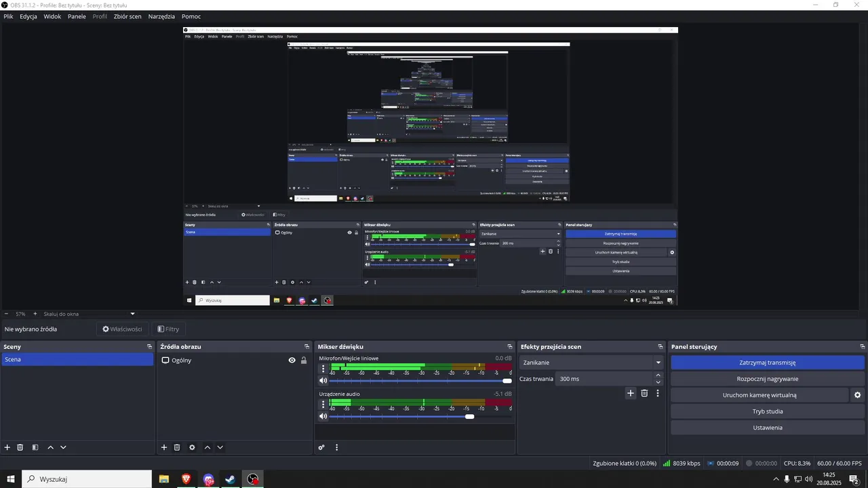Zoom in preview with plus icon
Viewport: 868px width, 488px height.
[x=35, y=314]
